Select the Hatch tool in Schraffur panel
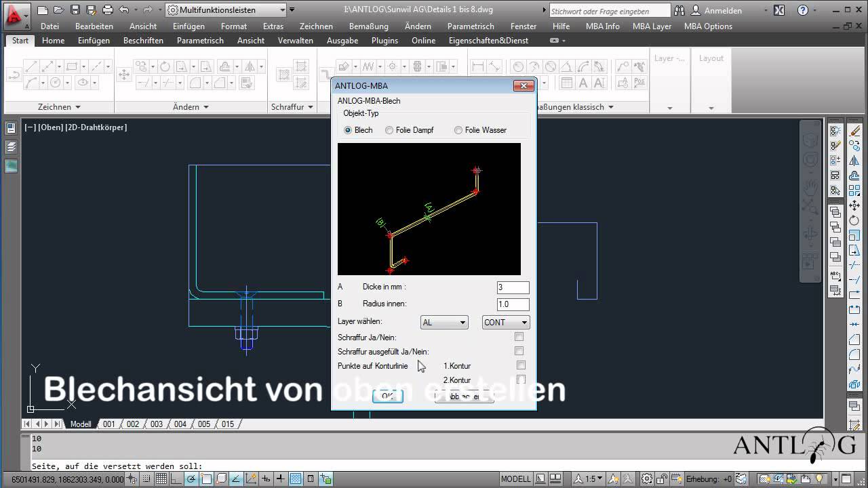This screenshot has width=868, height=488. tap(284, 75)
